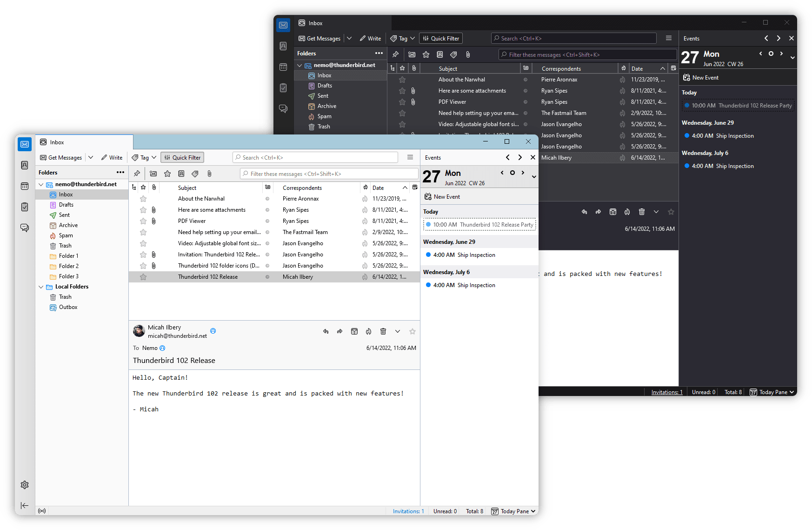Open Mail space in light window sidebar
The width and height of the screenshot is (812, 530).
tap(25, 144)
